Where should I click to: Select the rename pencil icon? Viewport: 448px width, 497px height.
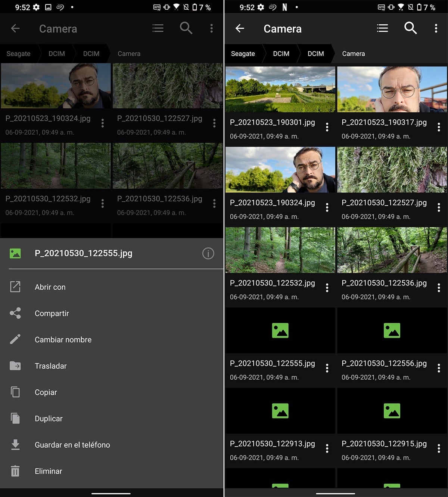(x=15, y=339)
